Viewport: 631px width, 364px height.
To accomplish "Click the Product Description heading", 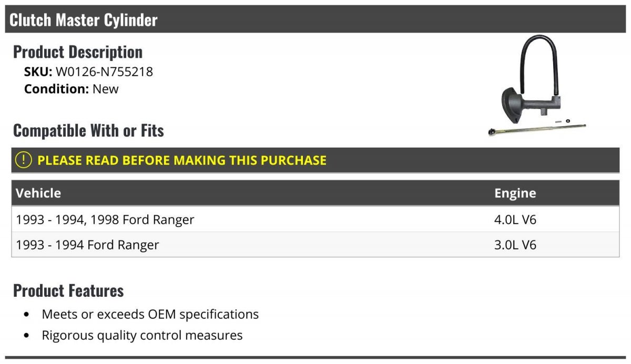I will (x=78, y=52).
